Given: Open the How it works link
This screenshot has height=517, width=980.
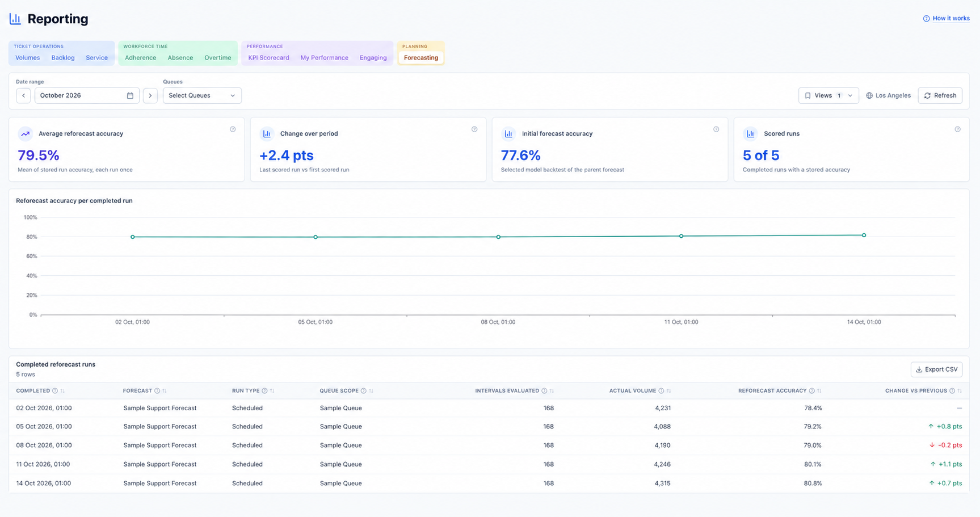Looking at the screenshot, I should (951, 19).
